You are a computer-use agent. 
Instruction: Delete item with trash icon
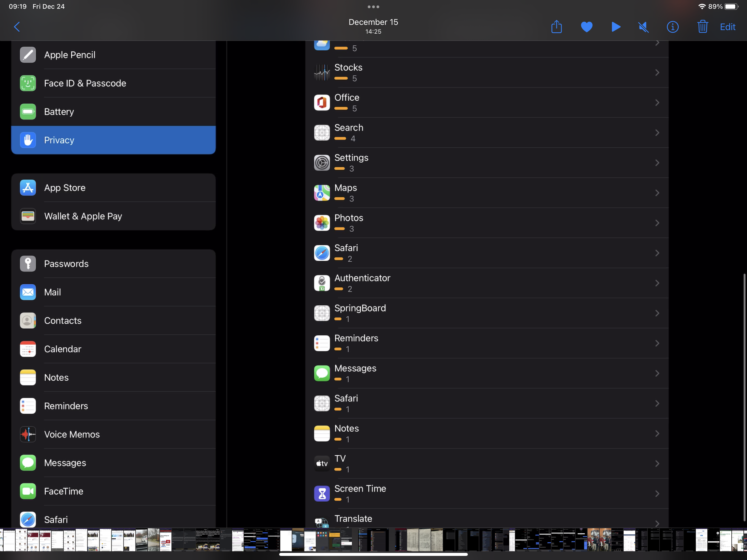click(x=702, y=27)
